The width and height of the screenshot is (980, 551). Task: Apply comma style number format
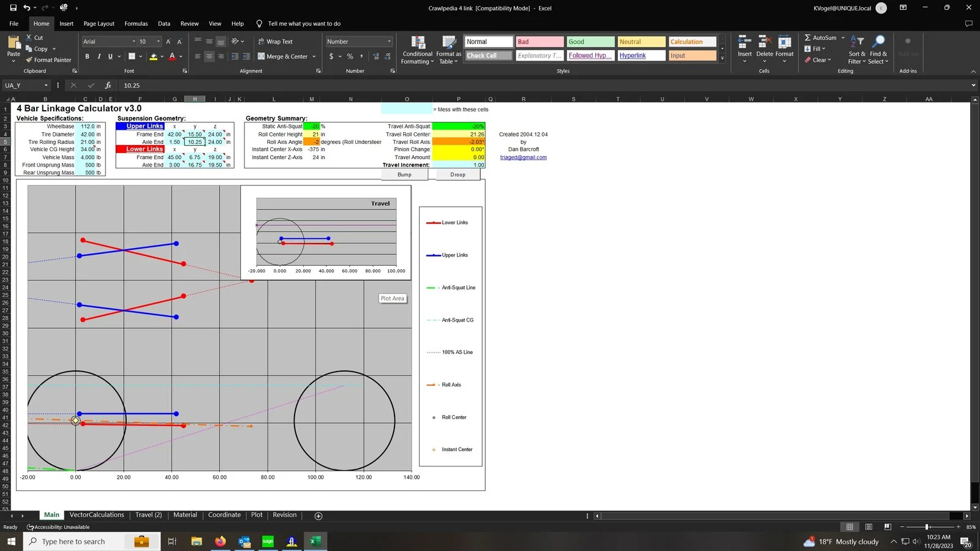(x=361, y=56)
